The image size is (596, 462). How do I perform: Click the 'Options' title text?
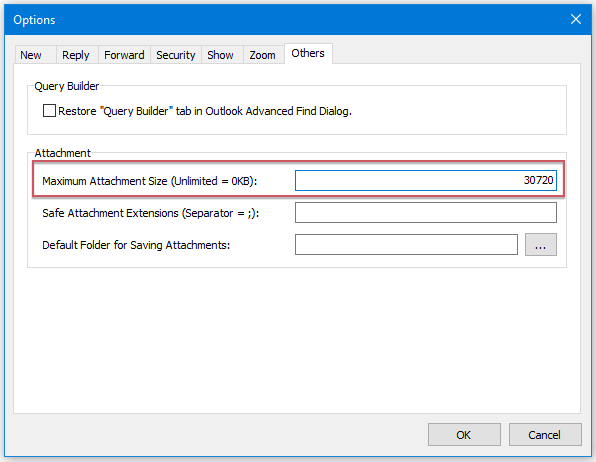[x=34, y=20]
